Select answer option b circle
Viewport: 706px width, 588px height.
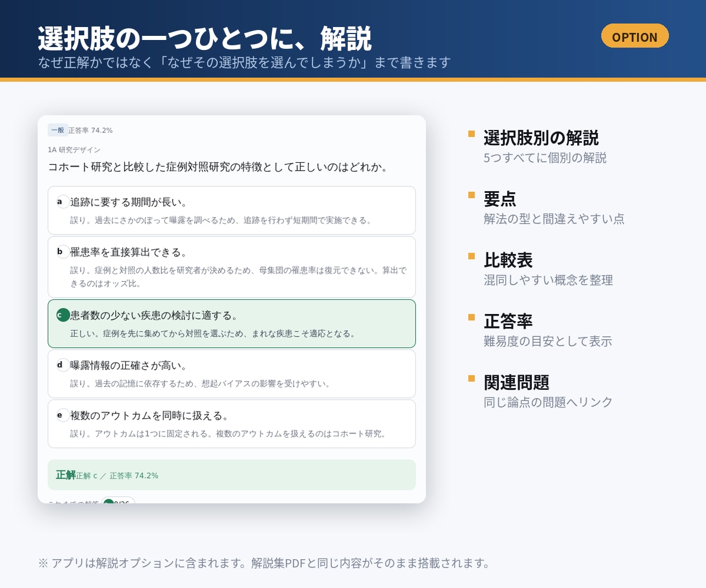click(x=63, y=252)
